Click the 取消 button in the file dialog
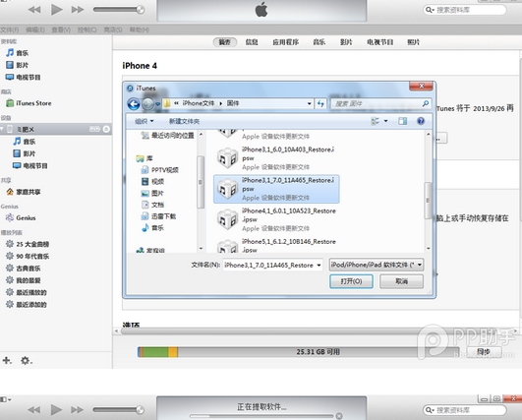522x420 pixels. (x=401, y=281)
